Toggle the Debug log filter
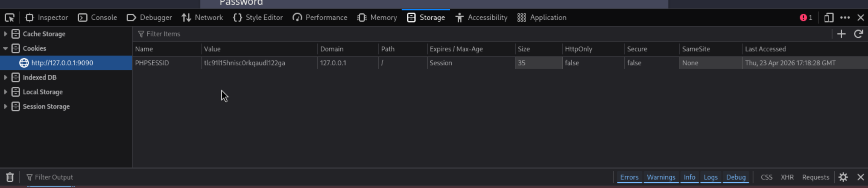This screenshot has width=868, height=188. (x=736, y=177)
